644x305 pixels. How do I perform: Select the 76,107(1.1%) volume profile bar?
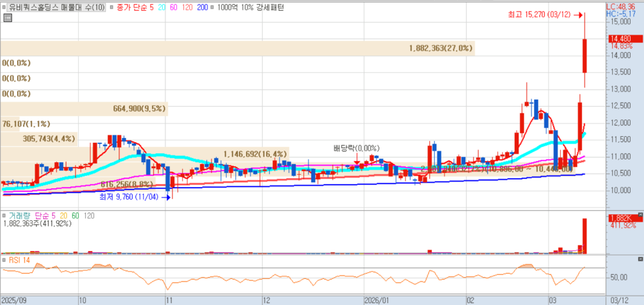[x=10, y=123]
